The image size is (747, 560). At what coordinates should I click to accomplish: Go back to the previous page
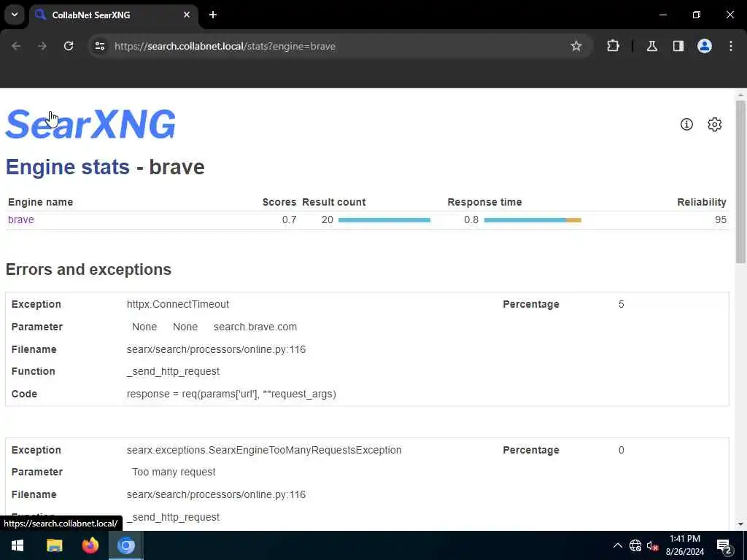pyautogui.click(x=16, y=46)
